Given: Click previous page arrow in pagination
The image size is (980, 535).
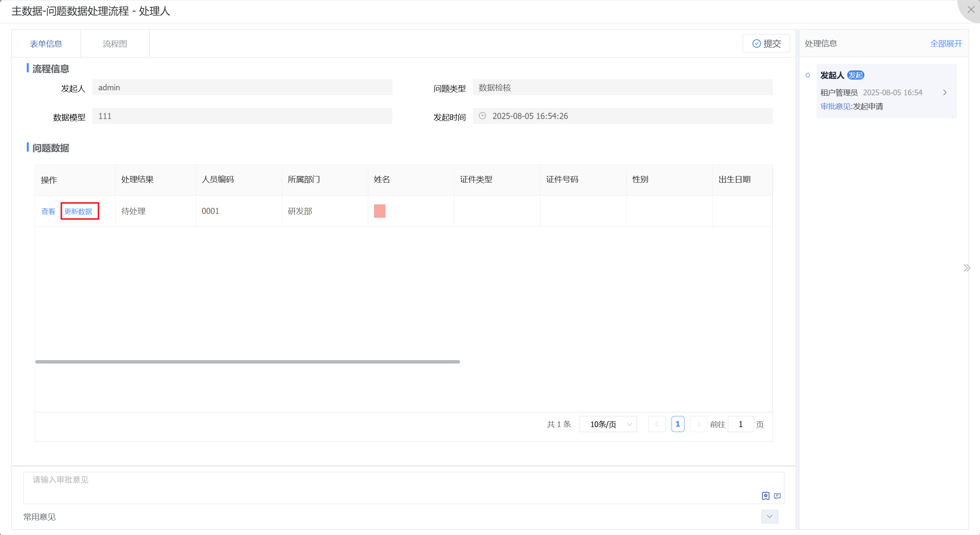Looking at the screenshot, I should 657,424.
